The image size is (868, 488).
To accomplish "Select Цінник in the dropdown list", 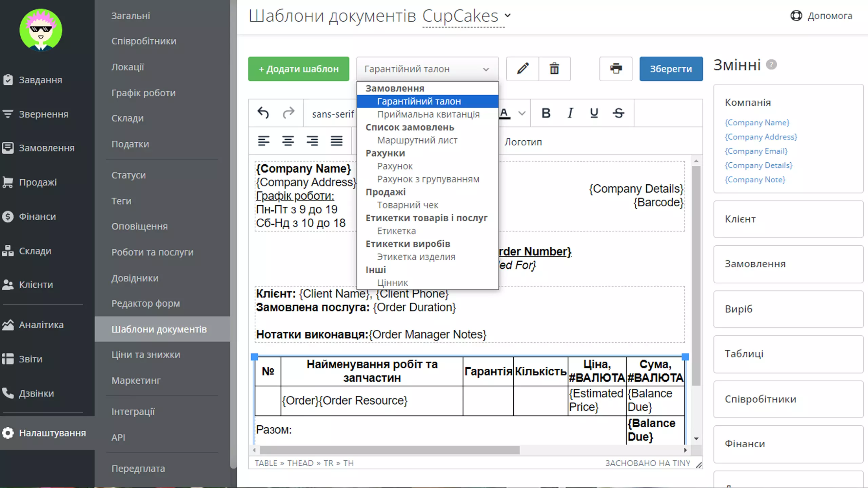I will 428,283.
